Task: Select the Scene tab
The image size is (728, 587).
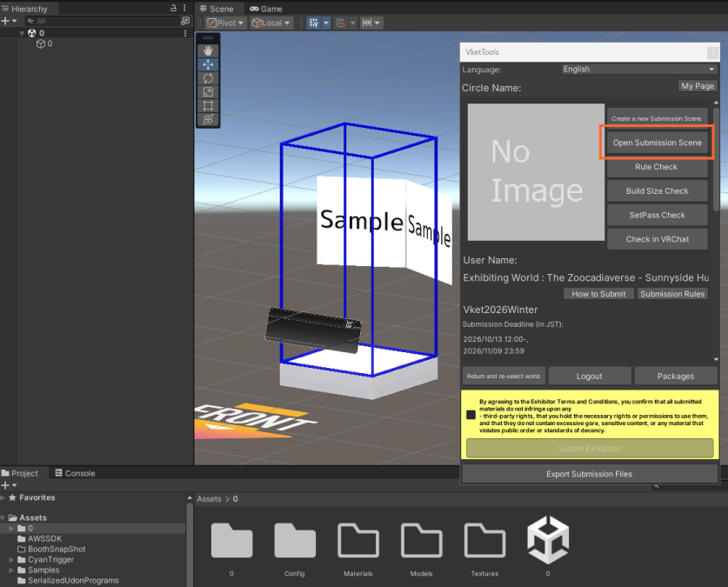Action: pyautogui.click(x=217, y=9)
